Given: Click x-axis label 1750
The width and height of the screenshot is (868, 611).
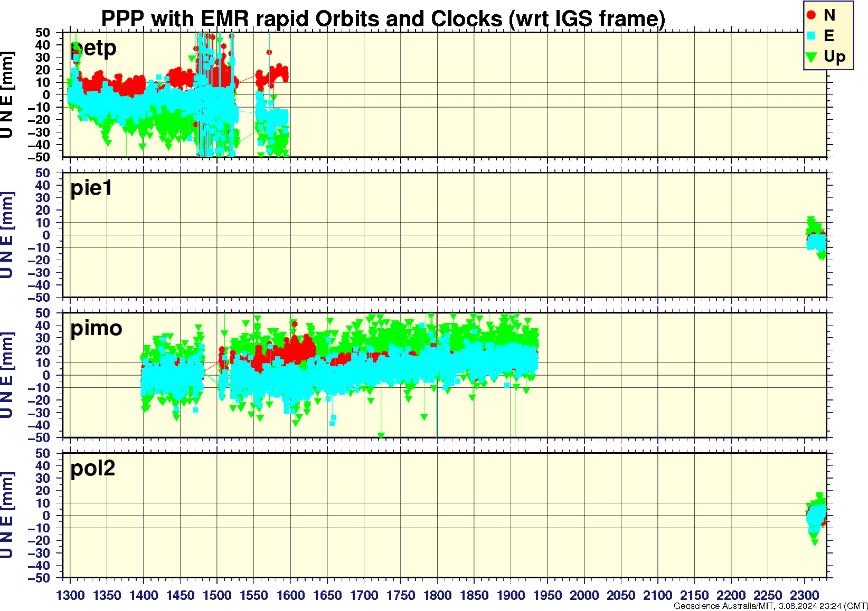Looking at the screenshot, I should pyautogui.click(x=401, y=595).
